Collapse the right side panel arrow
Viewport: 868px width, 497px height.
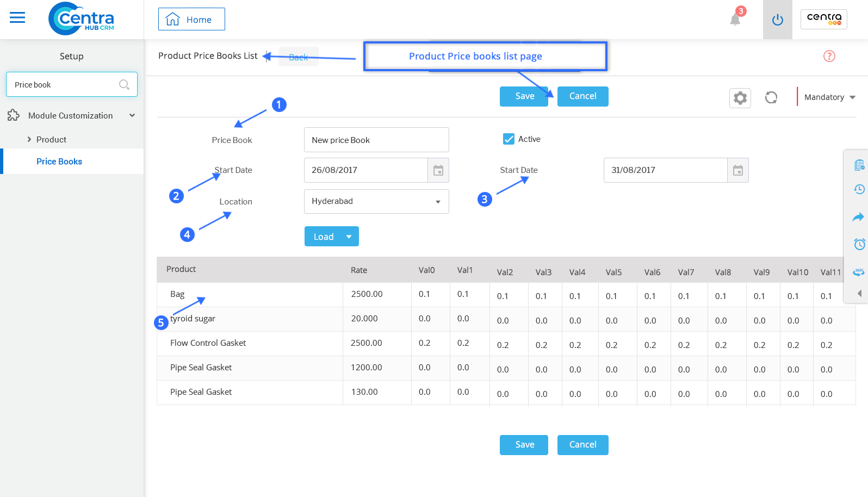(859, 293)
